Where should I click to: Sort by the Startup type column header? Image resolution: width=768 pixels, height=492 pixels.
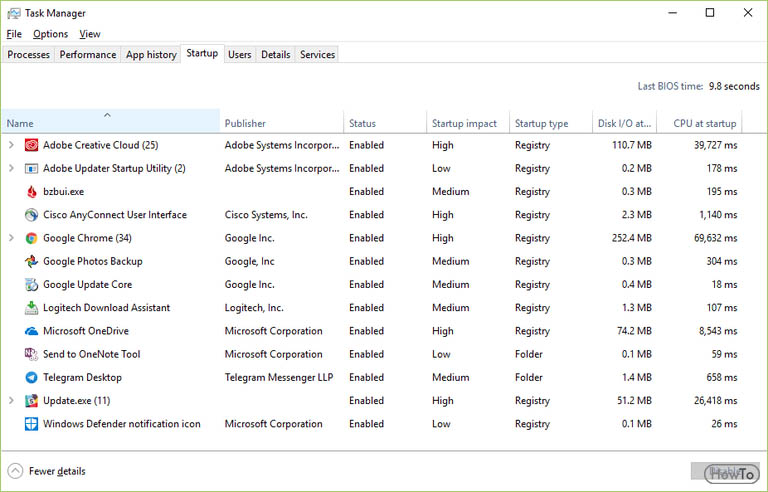point(551,121)
